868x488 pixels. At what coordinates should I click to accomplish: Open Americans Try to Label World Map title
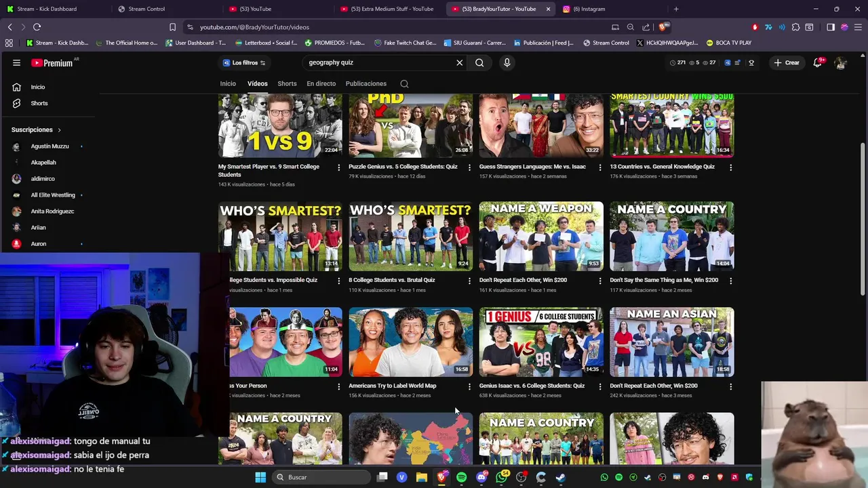point(392,386)
